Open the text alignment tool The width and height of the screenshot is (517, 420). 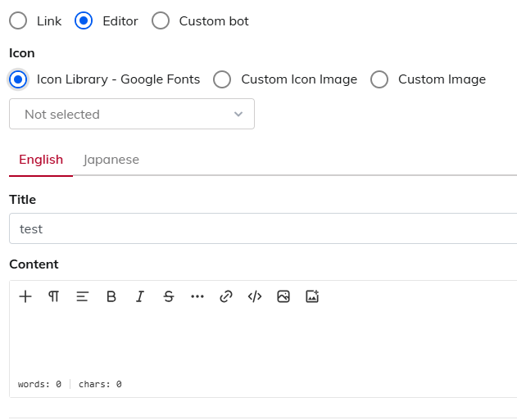point(82,296)
